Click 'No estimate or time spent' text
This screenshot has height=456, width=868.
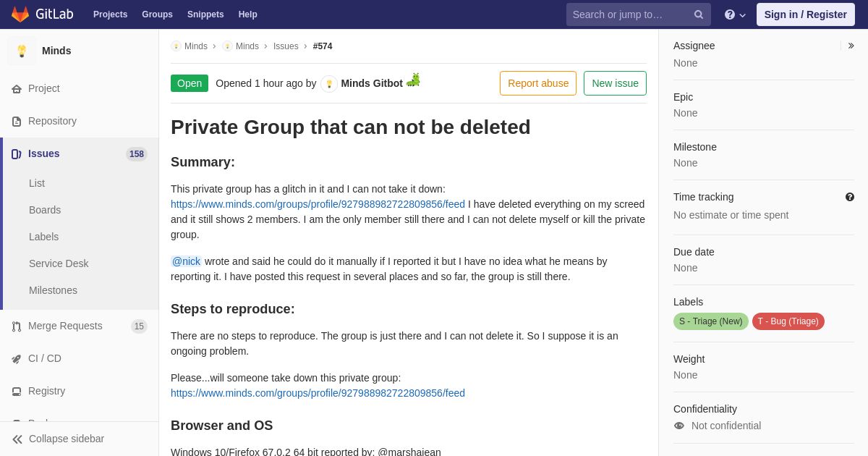point(731,215)
